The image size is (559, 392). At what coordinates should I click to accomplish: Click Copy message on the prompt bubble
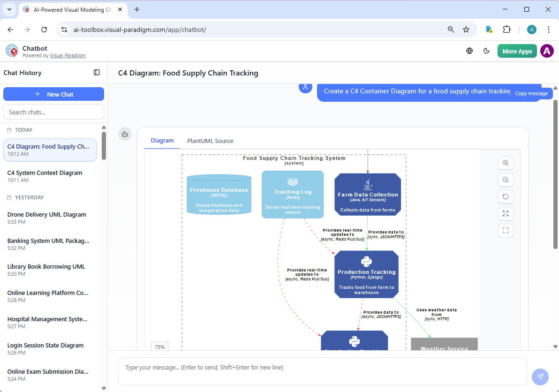pyautogui.click(x=531, y=93)
